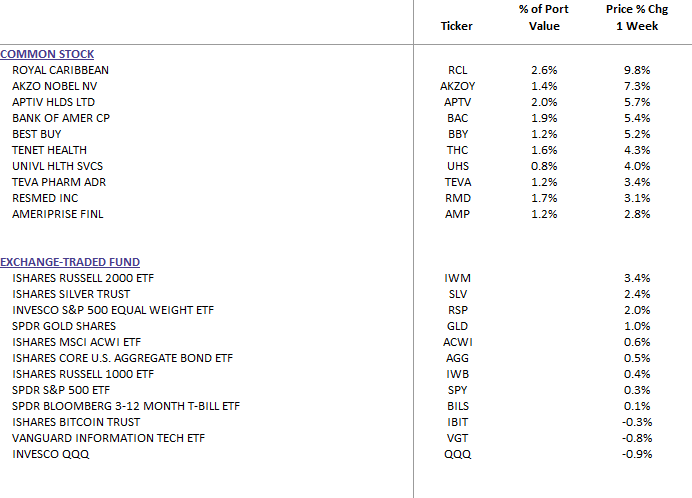Viewport: 692px width, 498px height.
Task: Click the RCL ticker cell
Action: (x=457, y=70)
